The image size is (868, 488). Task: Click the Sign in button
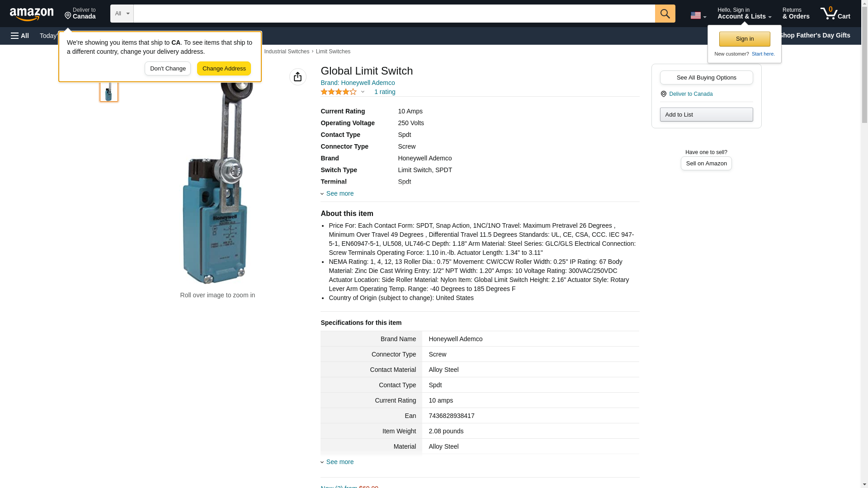[744, 39]
